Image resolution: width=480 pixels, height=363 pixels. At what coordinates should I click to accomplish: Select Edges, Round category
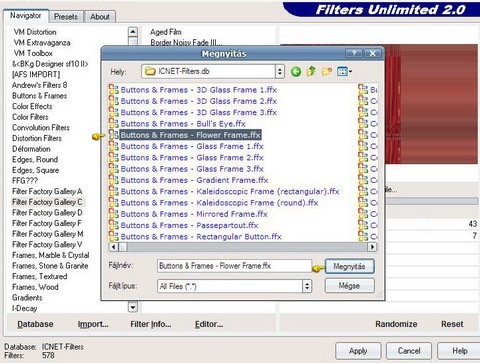click(35, 159)
